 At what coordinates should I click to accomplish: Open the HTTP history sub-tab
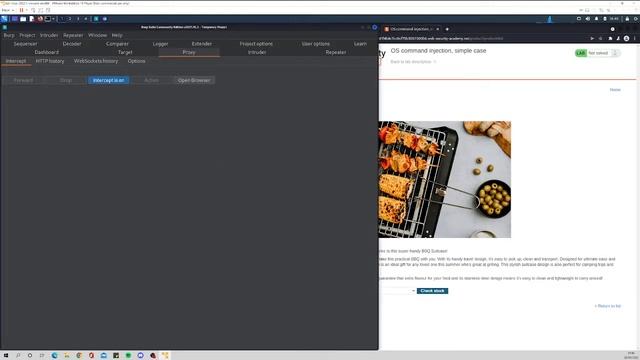click(x=50, y=61)
